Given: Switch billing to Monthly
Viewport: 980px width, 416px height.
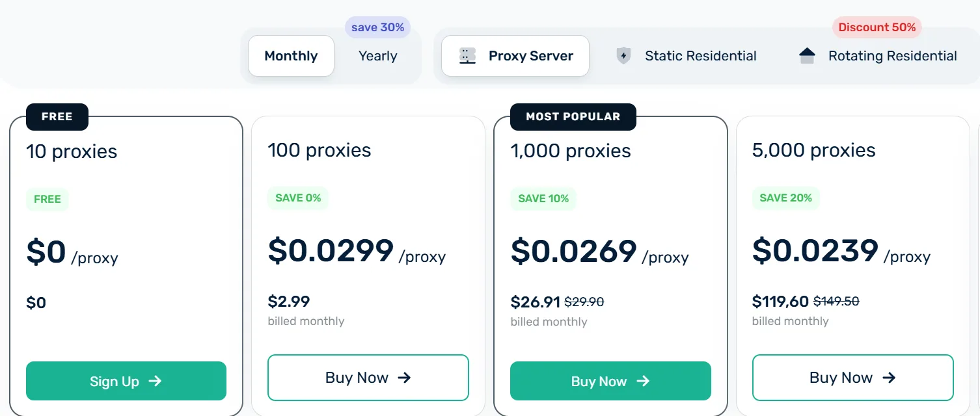Looking at the screenshot, I should [291, 56].
